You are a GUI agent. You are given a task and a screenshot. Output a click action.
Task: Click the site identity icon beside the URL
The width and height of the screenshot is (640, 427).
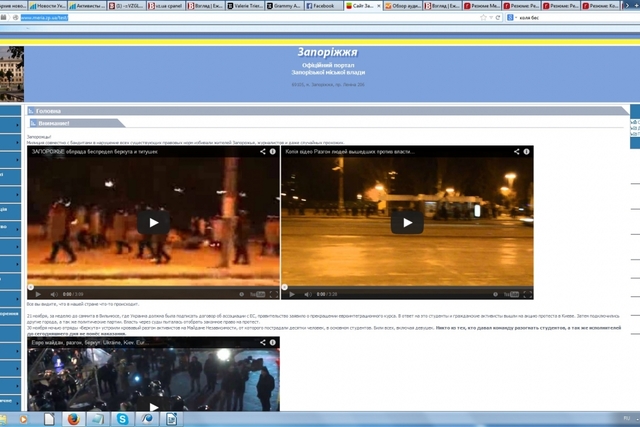15,18
